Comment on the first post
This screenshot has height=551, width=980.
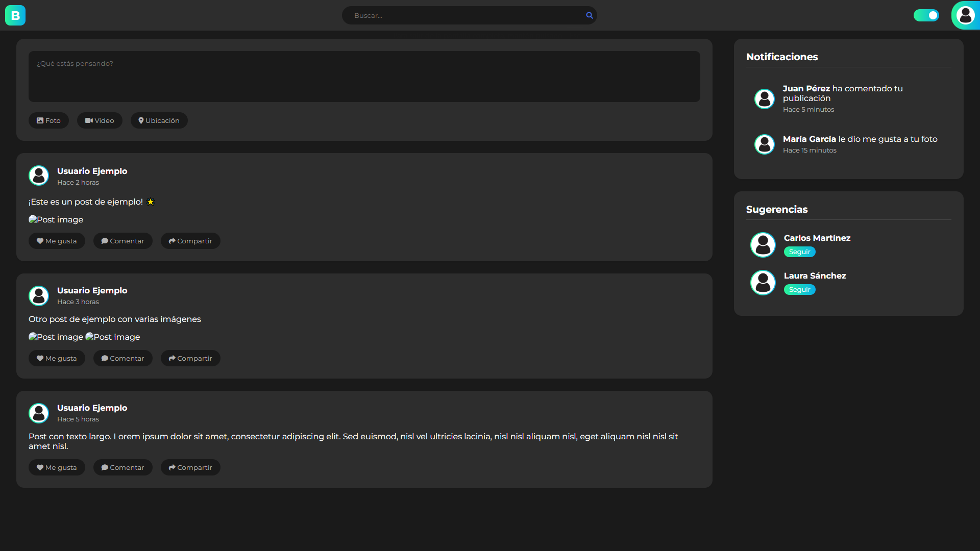pos(122,241)
